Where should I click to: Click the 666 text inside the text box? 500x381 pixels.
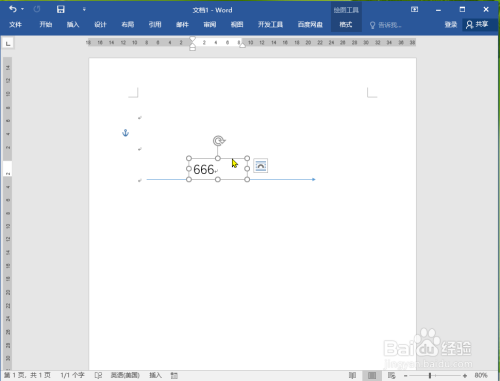(x=203, y=170)
